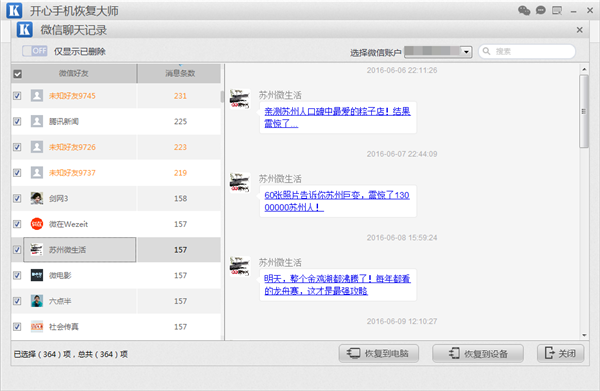Viewport: 600px width, 391px height.
Task: Expand the 选择微信账户 dropdown
Action: point(466,51)
